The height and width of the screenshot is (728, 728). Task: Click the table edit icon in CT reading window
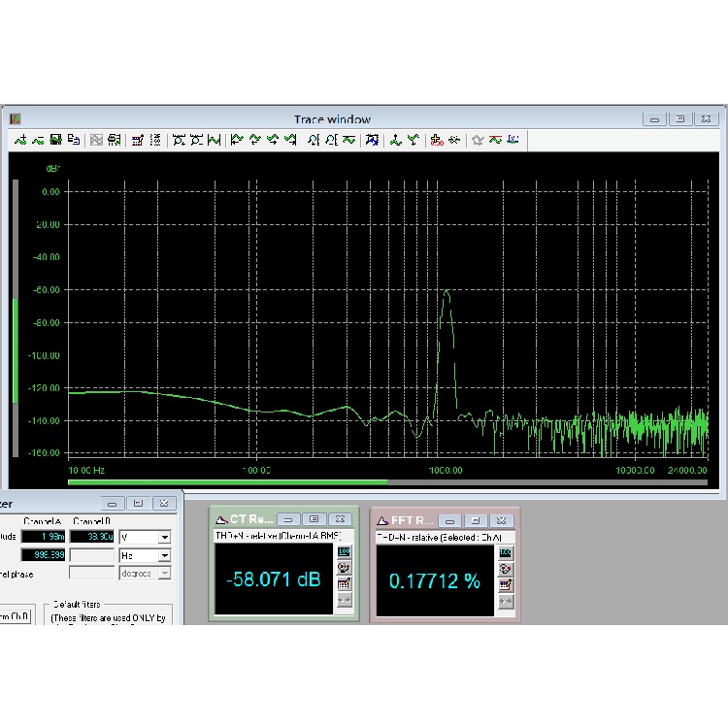pyautogui.click(x=344, y=584)
